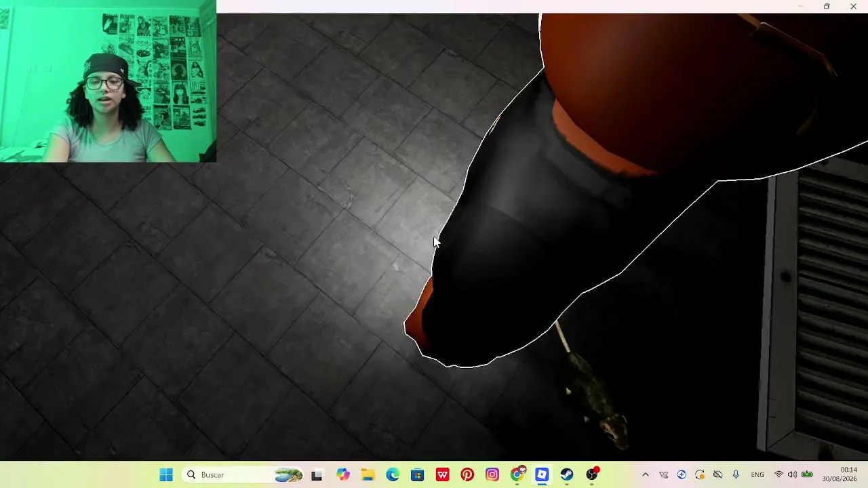Click the blue circular plus tray icon
This screenshot has height=488, width=868.
[682, 474]
